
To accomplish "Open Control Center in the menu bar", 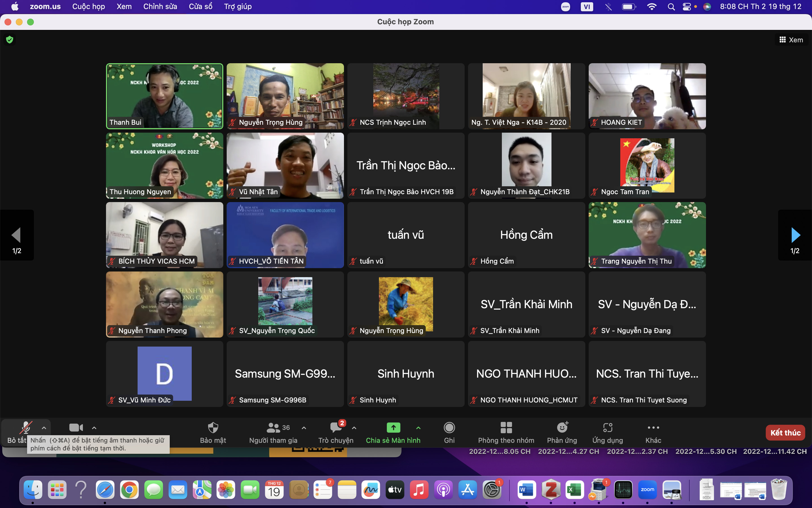I will [x=687, y=7].
